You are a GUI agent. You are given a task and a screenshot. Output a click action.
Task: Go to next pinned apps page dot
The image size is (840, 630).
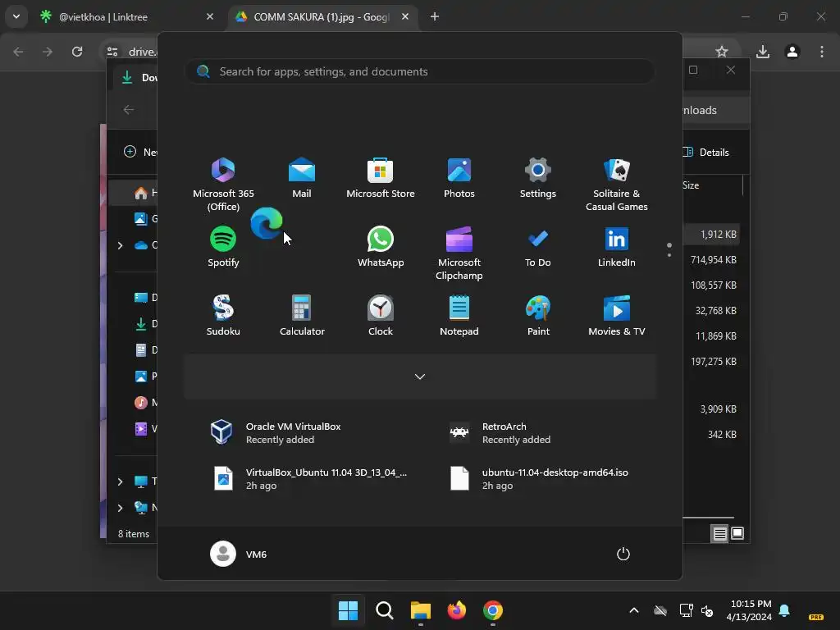(669, 255)
